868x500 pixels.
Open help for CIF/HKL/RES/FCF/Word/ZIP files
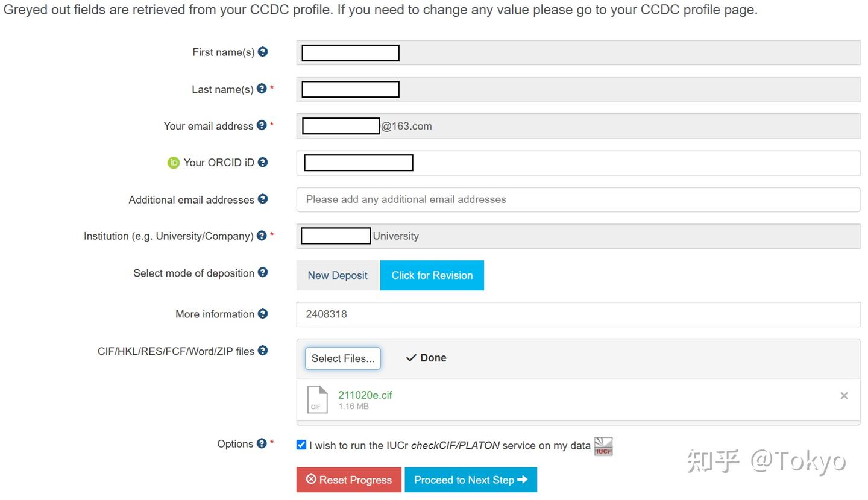(263, 351)
